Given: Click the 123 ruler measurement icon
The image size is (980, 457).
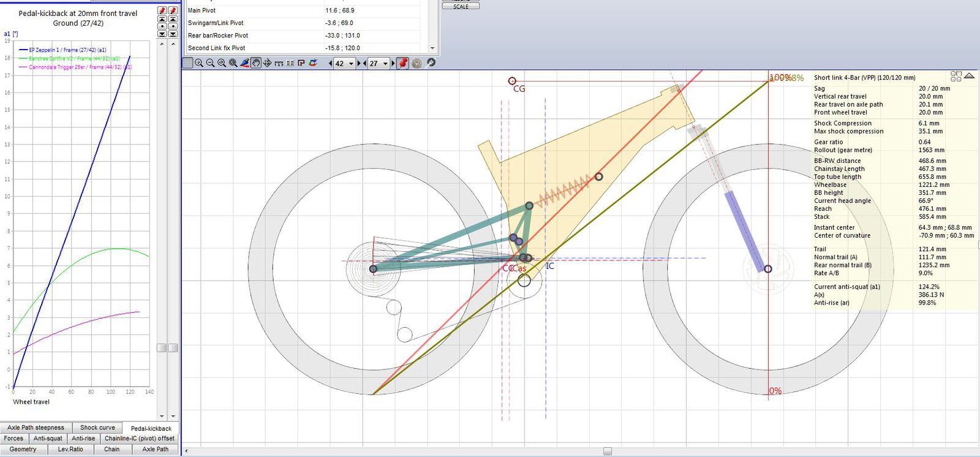Looking at the screenshot, I should click(x=279, y=63).
